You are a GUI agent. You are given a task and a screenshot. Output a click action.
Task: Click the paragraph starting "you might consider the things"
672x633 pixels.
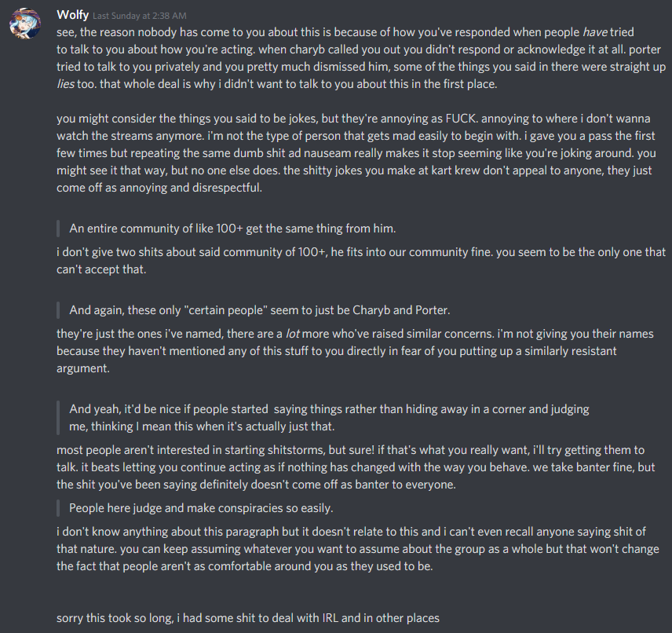pos(353,153)
